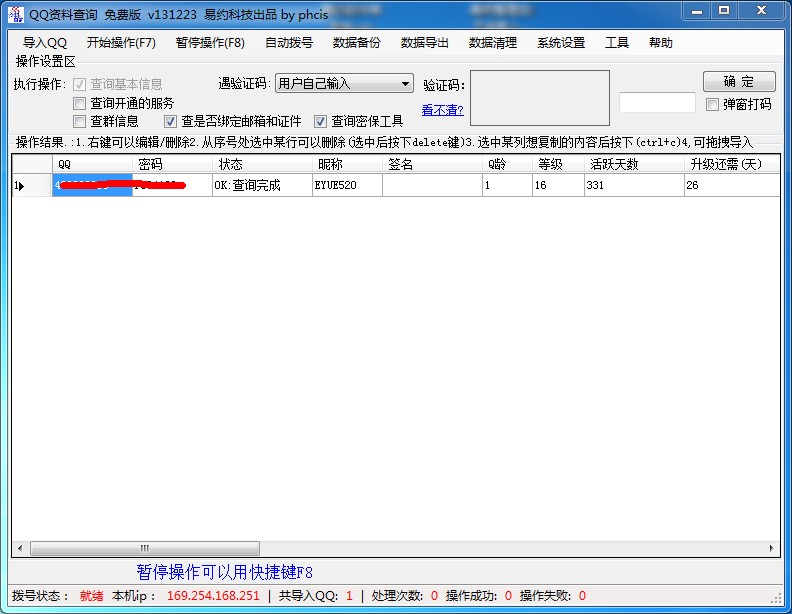Screen dimensions: 792x614
Task: Open the 系统设置 menu
Action: (x=561, y=43)
